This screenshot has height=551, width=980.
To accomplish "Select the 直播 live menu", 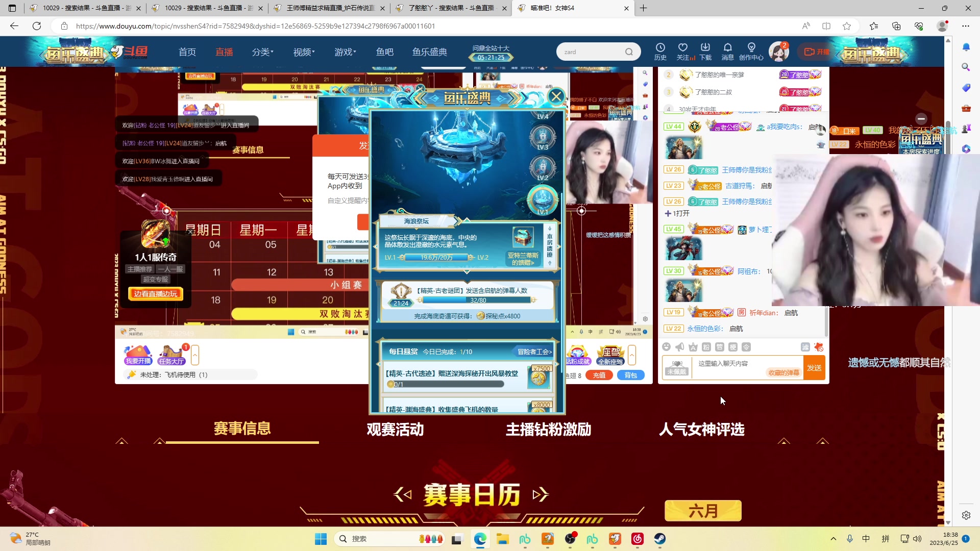I will click(x=224, y=52).
